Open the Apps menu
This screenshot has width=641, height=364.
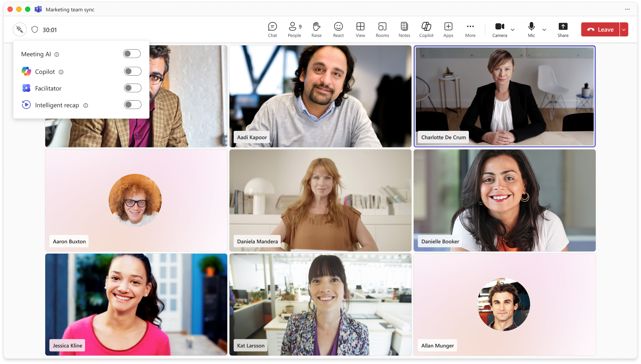(x=448, y=29)
